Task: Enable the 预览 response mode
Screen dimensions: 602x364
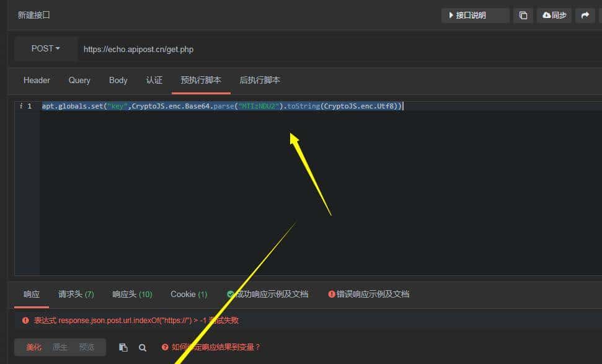Action: pos(87,347)
